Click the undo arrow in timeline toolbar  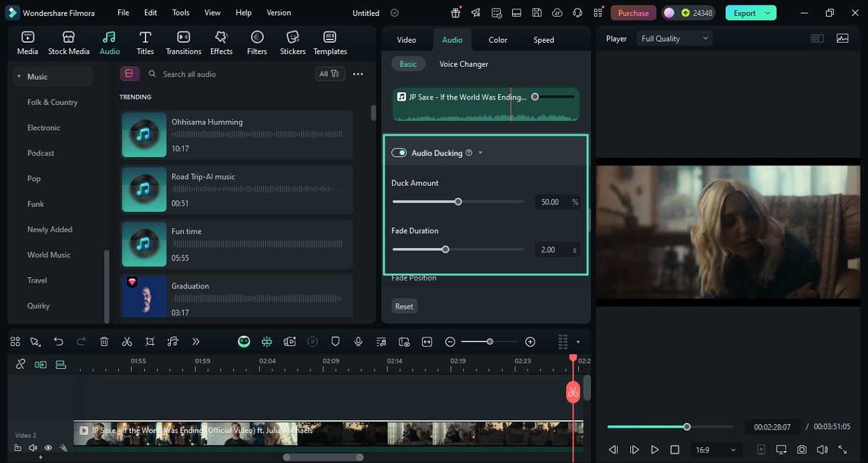coord(59,341)
